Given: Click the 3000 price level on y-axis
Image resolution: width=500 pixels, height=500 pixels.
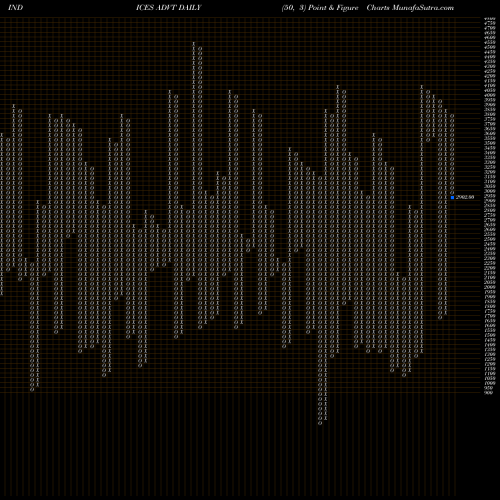Looking at the screenshot, I should coord(490,191).
